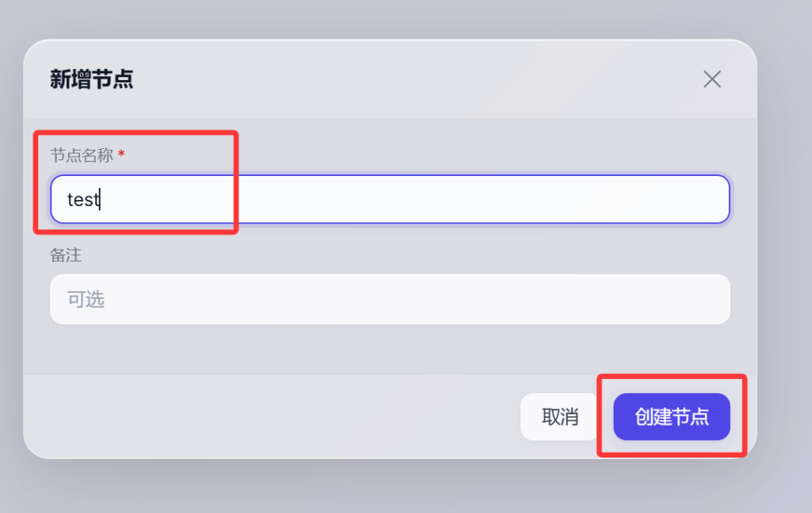Click the 节点名称 field label
Screen dimensions: 812x513
tap(82, 155)
